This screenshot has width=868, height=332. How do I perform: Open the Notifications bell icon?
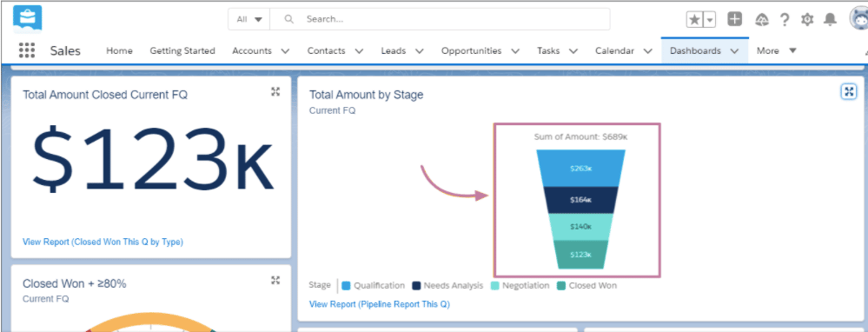[x=830, y=19]
